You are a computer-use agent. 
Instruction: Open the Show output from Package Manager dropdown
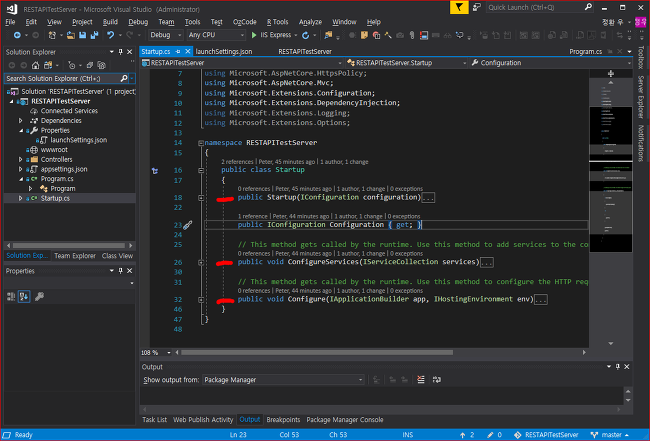[x=283, y=380]
